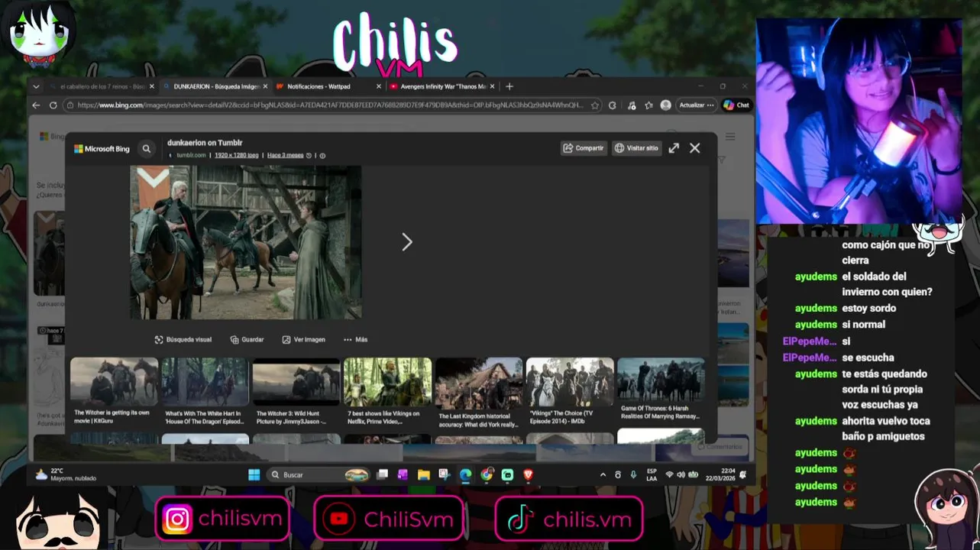980x550 pixels.
Task: Open a new browser tab with plus
Action: click(509, 86)
